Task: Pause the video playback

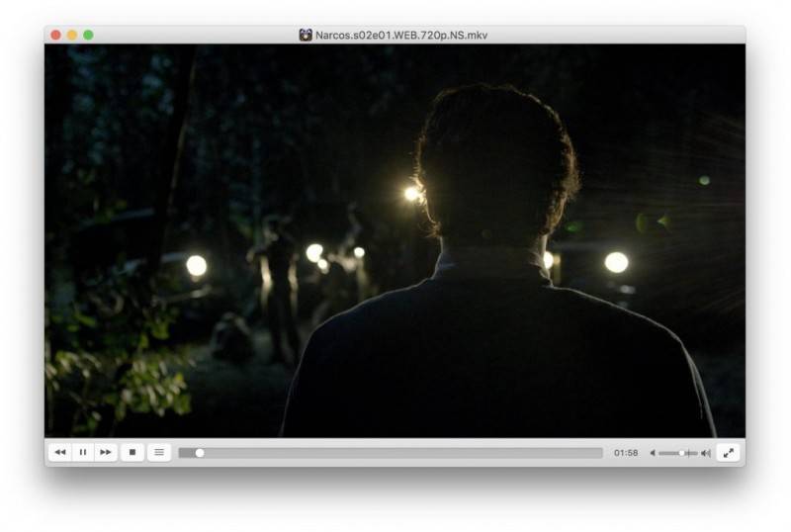Action: coord(83,452)
